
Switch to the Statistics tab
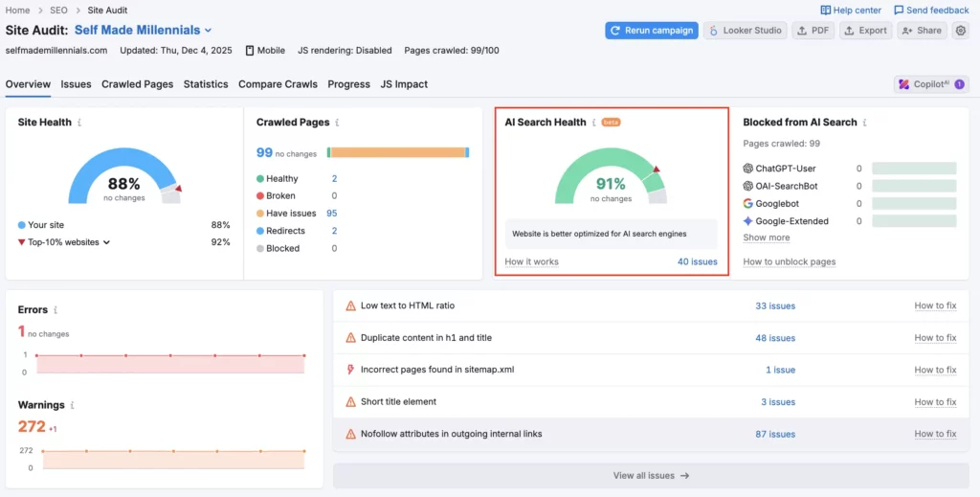(x=206, y=84)
